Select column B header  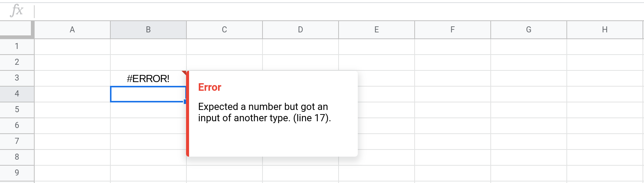tap(148, 30)
